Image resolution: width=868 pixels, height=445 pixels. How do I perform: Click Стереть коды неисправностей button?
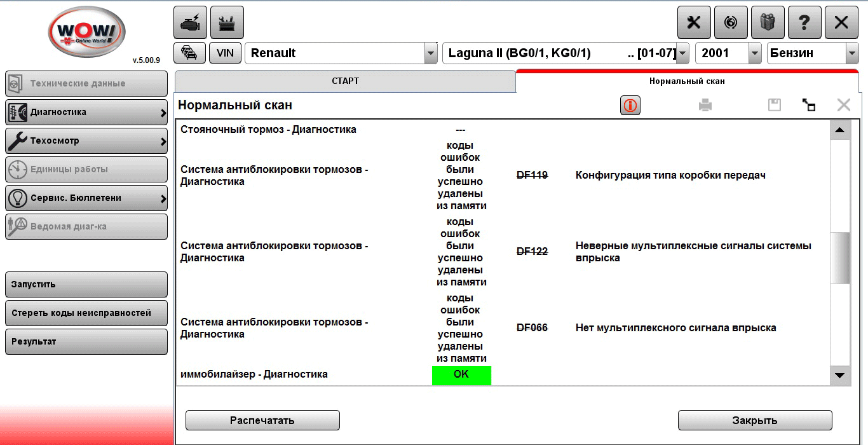pyautogui.click(x=86, y=313)
